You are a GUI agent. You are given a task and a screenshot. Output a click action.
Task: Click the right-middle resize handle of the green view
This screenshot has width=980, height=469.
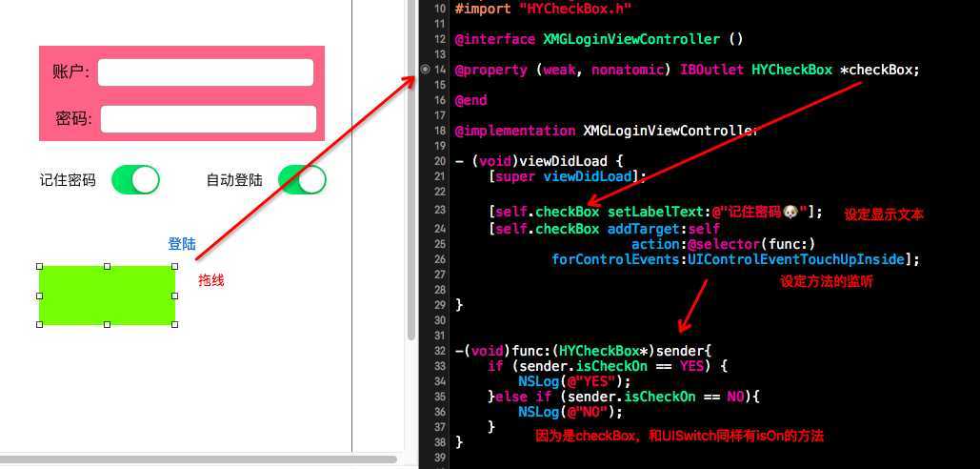174,296
